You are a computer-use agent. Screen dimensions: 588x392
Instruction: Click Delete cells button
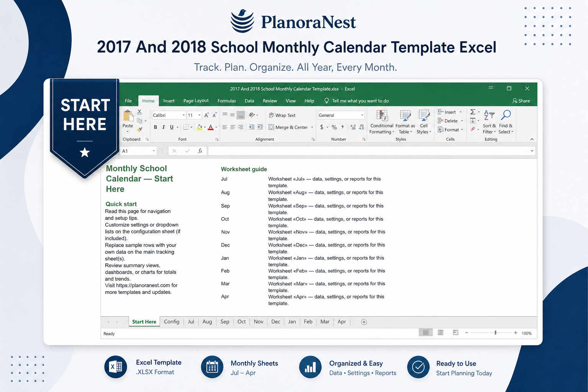tap(451, 121)
